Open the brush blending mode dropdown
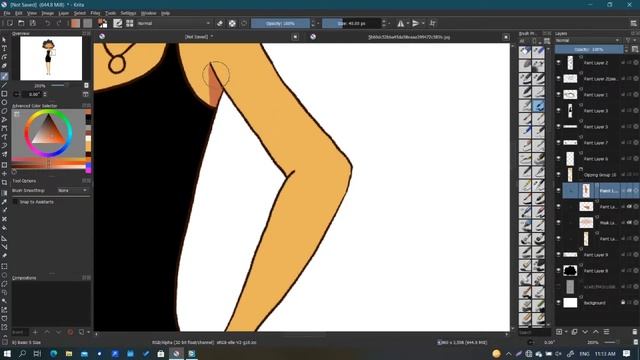640x360 pixels. 174,23
